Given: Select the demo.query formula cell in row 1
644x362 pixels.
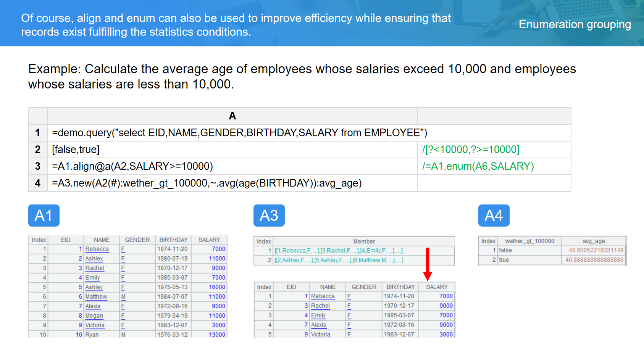Looking at the screenshot, I should pos(239,133).
